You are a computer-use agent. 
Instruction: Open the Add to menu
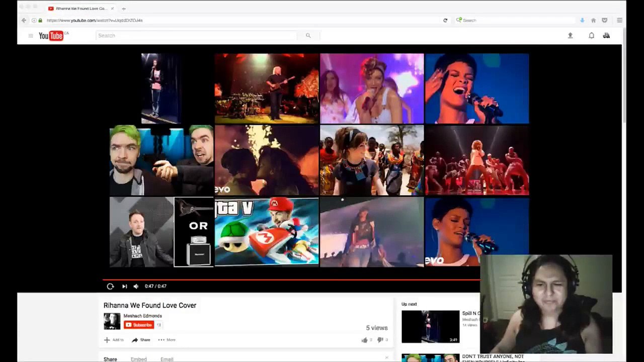114,340
